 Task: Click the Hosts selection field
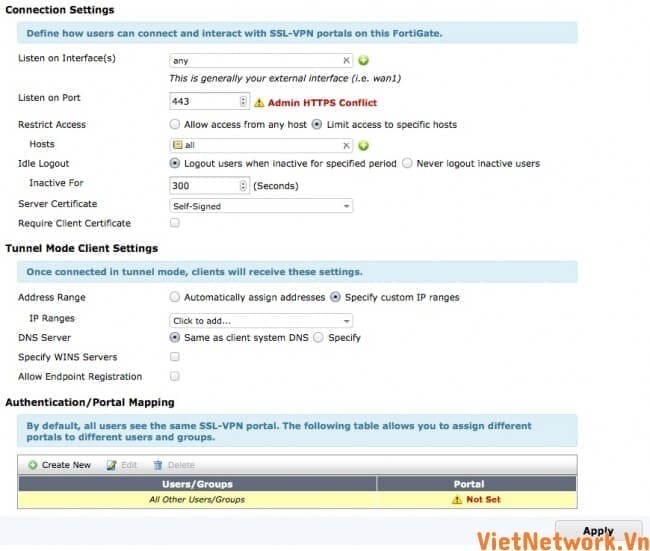click(261, 146)
